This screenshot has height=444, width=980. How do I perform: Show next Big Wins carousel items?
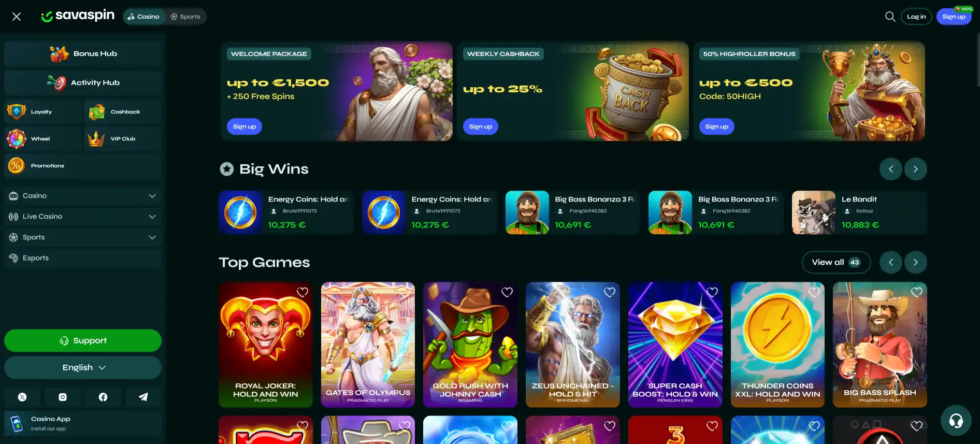(x=915, y=169)
